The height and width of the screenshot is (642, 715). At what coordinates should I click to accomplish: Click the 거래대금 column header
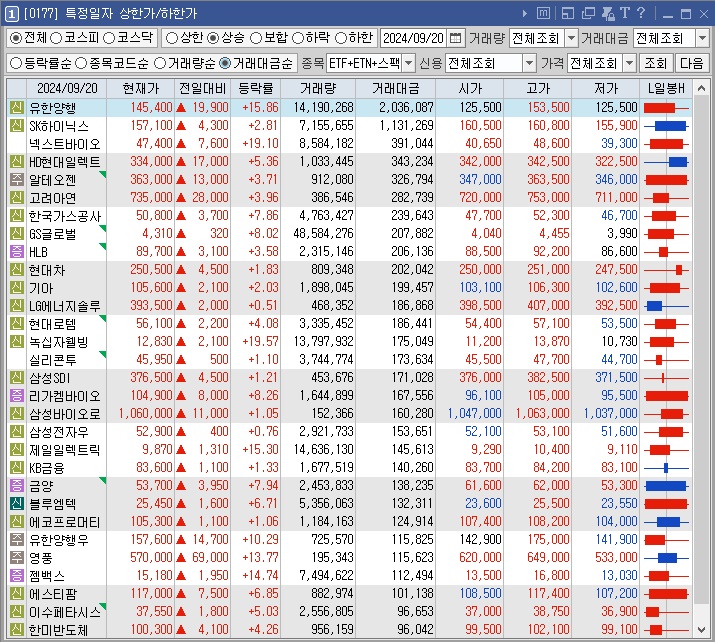point(395,88)
